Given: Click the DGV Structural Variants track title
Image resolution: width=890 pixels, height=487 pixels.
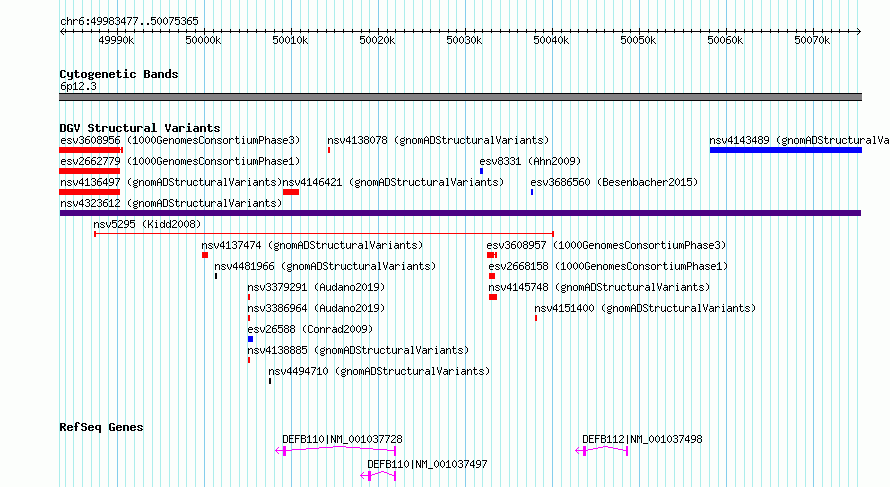Looking at the screenshot, I should click(x=140, y=128).
